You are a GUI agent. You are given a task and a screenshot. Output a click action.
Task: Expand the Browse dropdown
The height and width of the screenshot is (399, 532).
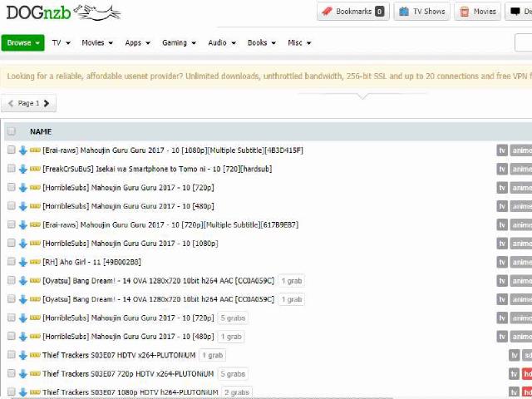(22, 42)
